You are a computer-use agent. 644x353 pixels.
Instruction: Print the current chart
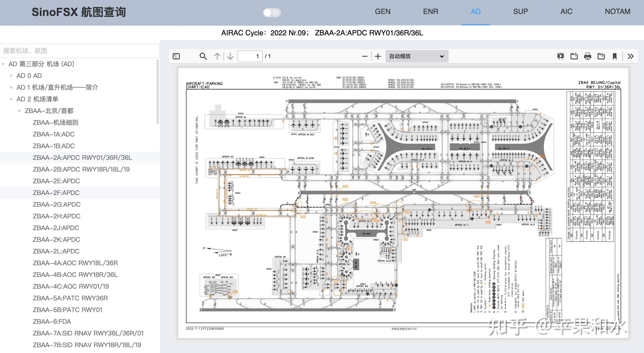[x=587, y=56]
